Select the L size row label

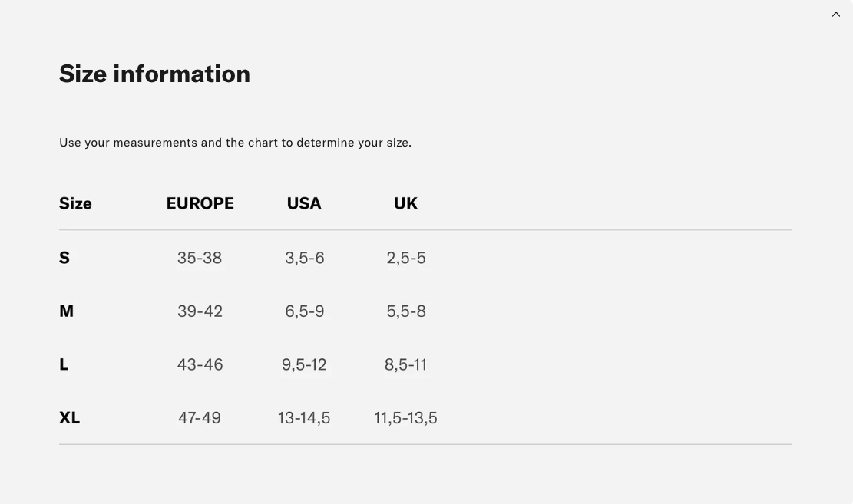pyautogui.click(x=64, y=364)
